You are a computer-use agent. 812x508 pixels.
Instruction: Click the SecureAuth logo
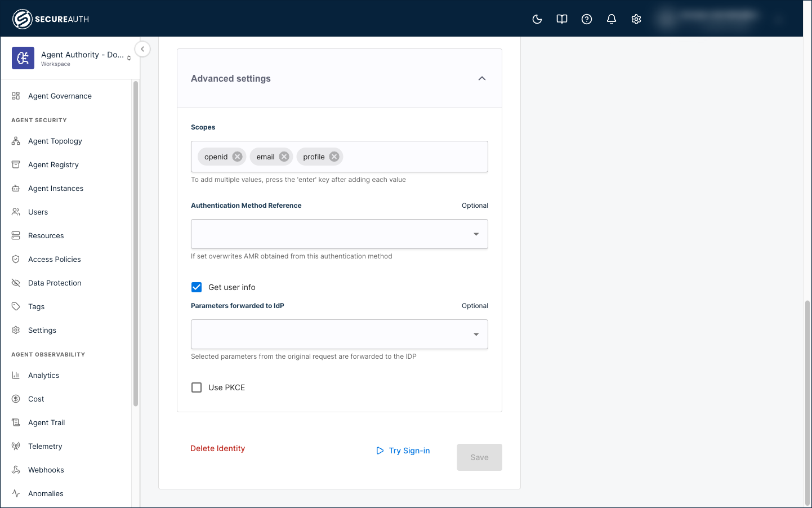[51, 19]
